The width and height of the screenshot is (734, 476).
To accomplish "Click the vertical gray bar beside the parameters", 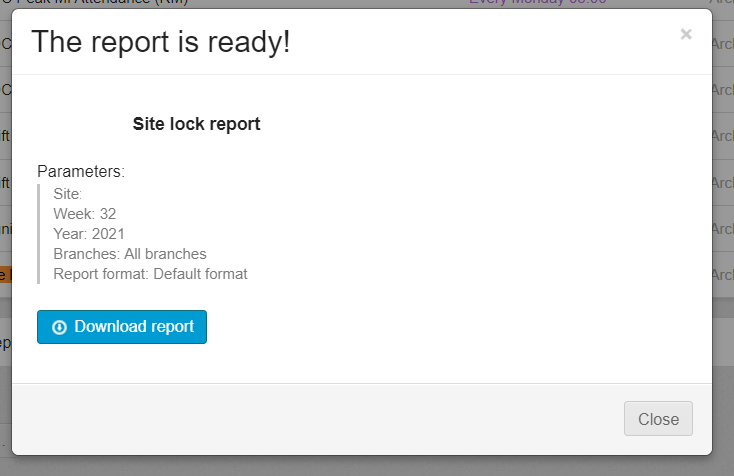I will 39,234.
